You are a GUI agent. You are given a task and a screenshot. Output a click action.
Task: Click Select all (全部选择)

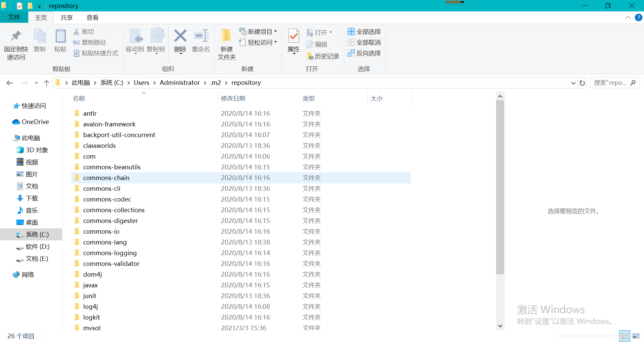(x=364, y=32)
